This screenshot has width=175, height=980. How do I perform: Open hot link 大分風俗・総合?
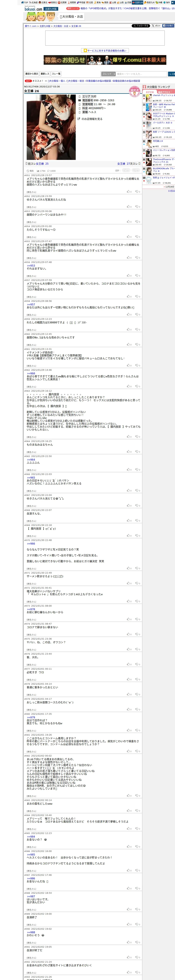click(76, 81)
